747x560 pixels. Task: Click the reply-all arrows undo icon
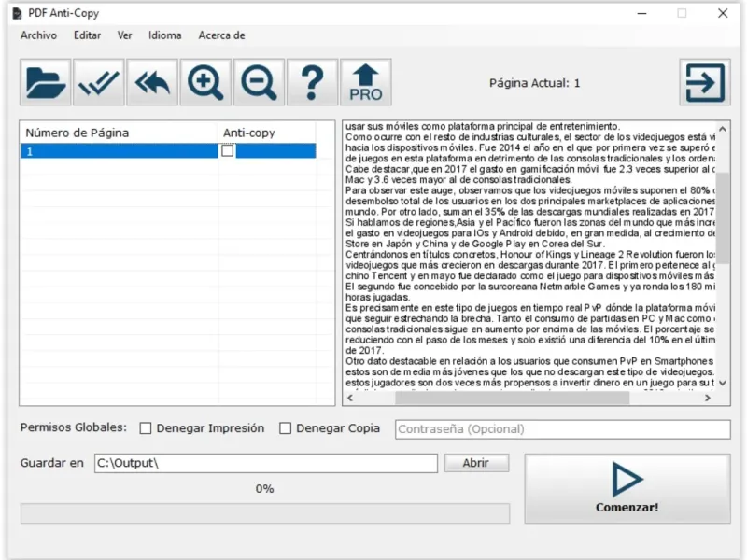pos(152,82)
